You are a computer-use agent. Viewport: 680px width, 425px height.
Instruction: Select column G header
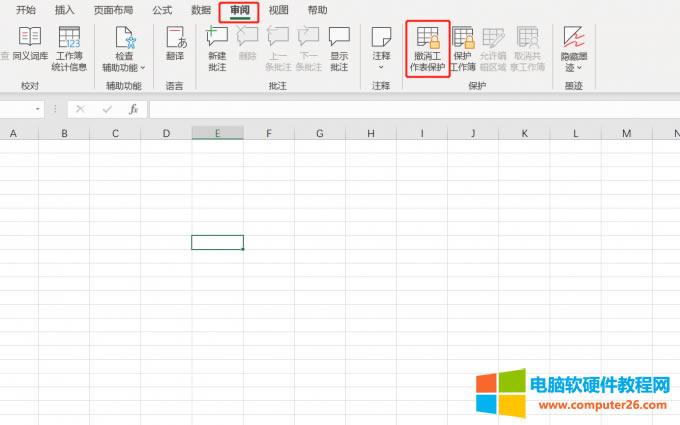click(x=320, y=133)
